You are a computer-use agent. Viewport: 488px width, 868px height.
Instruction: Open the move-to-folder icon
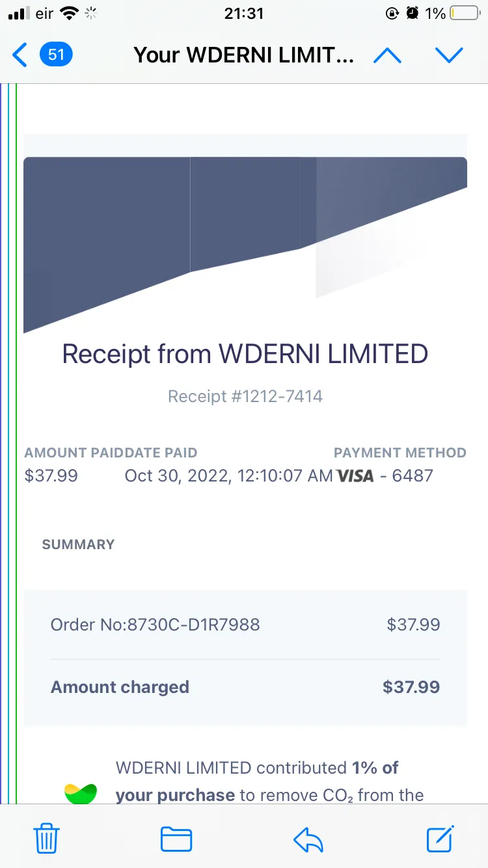[x=176, y=839]
